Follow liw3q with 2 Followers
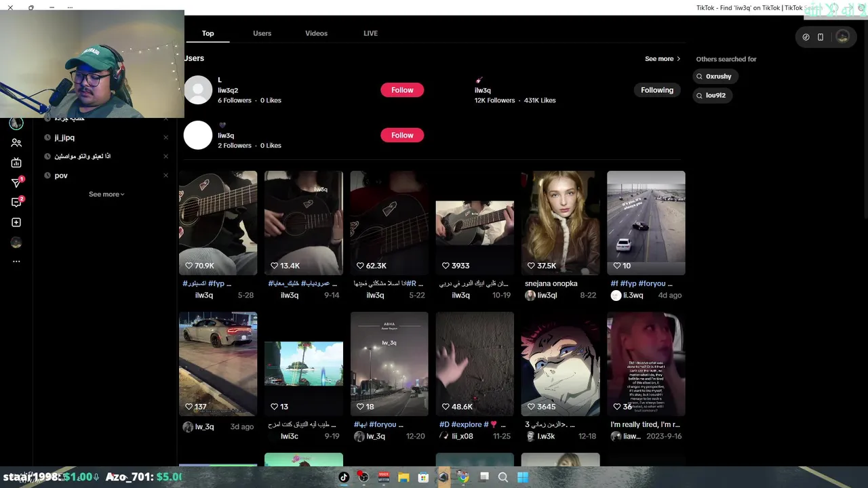This screenshot has height=488, width=868. point(402,136)
